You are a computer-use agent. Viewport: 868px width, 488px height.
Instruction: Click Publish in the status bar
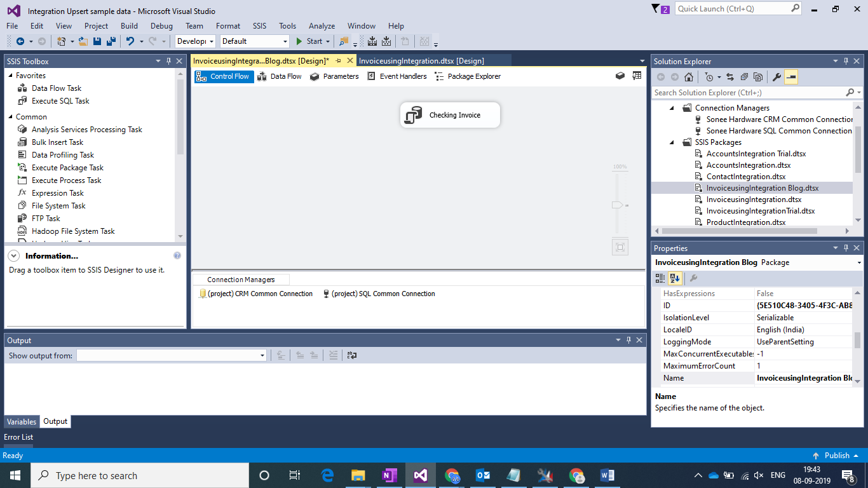(836, 456)
